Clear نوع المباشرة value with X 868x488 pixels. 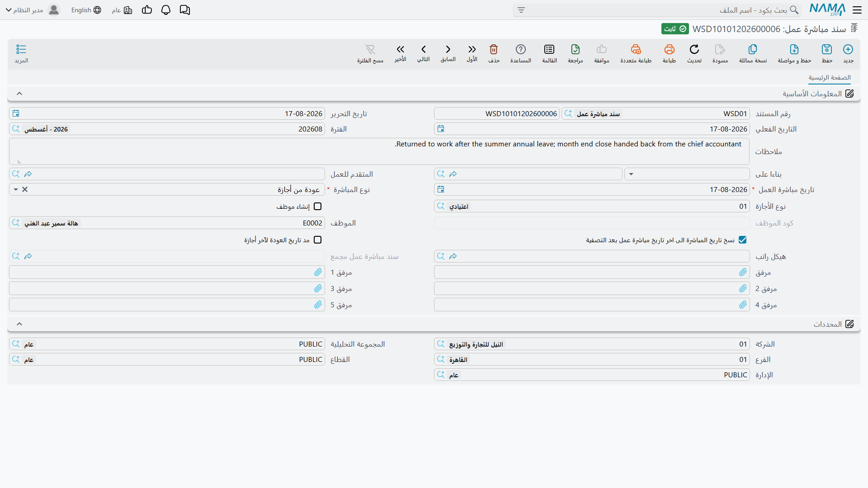[25, 189]
